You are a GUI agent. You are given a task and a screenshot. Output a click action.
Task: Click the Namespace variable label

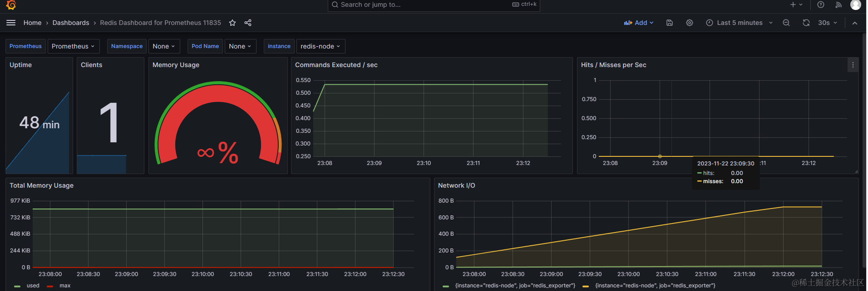click(x=127, y=46)
